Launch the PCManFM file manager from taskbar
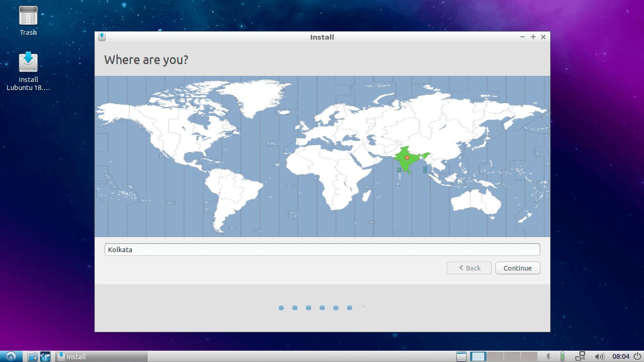This screenshot has width=644, height=362. tap(31, 356)
